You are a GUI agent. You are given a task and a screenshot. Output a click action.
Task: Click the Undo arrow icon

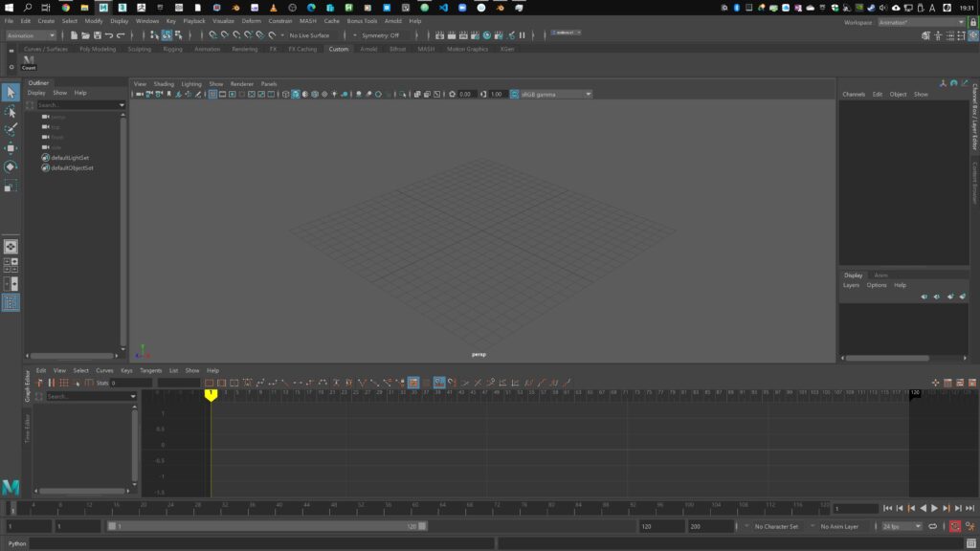[x=109, y=35]
